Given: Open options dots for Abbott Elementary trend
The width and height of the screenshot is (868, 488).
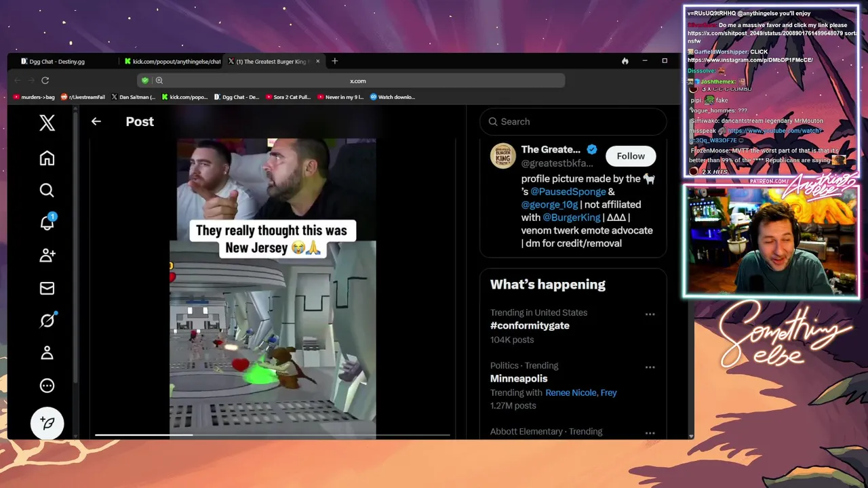Looking at the screenshot, I should [x=650, y=433].
